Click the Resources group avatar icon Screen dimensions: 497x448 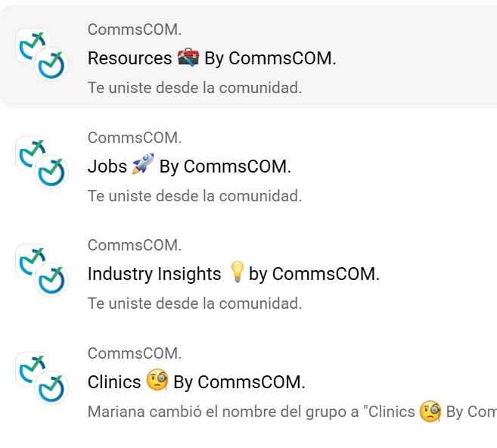[x=42, y=54]
